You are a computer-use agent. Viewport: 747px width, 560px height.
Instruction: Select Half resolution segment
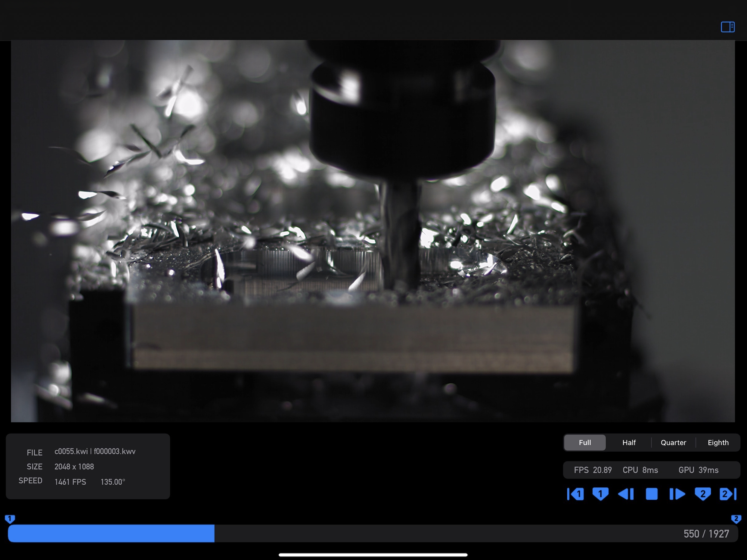[629, 442]
